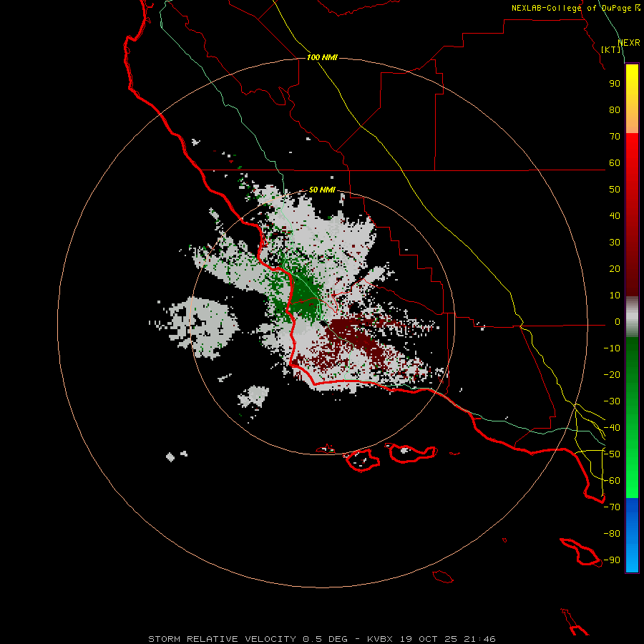Click the 10 value on velocity scale
This screenshot has height=644, width=644.
pos(615,296)
